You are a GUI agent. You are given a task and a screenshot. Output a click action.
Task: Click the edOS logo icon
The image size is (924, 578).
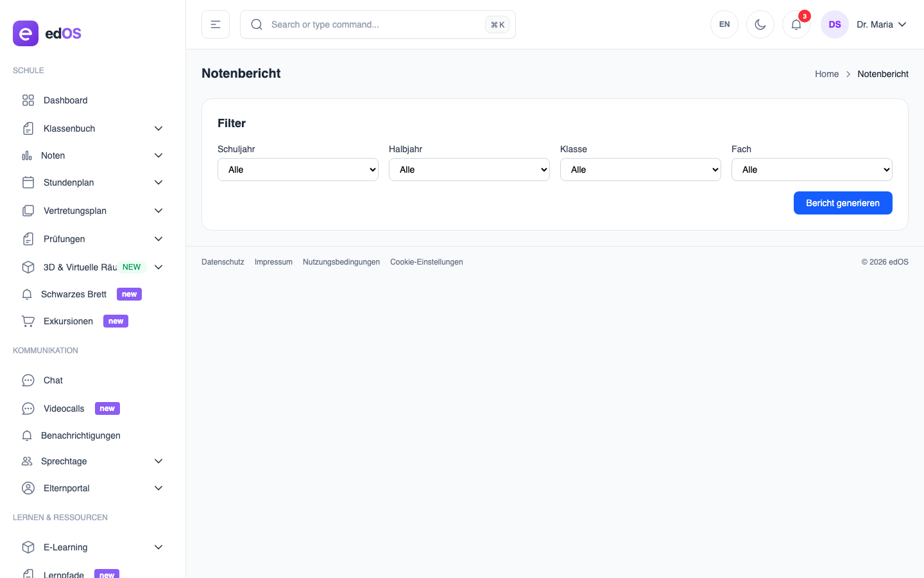click(26, 33)
